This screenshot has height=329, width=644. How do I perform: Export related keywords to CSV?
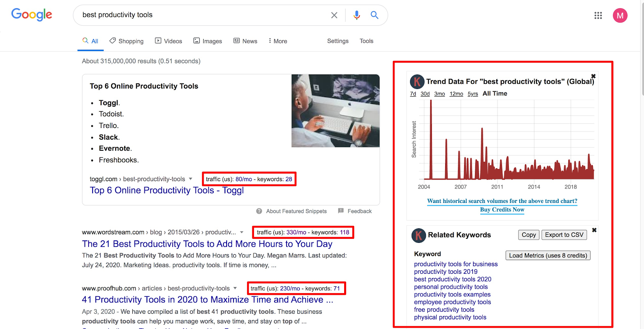point(564,235)
